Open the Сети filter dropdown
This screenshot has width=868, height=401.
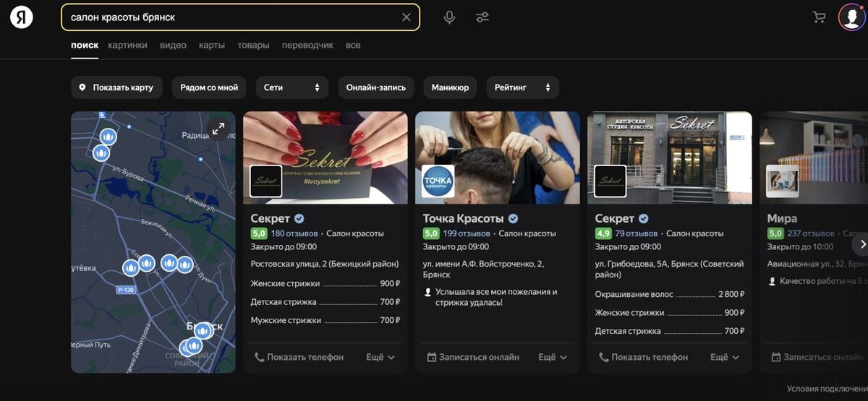[292, 87]
